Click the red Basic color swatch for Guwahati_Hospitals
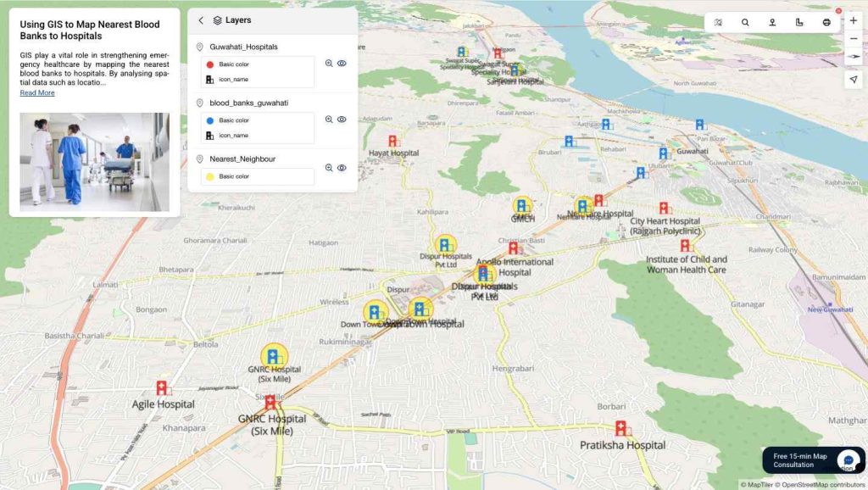 [209, 63]
